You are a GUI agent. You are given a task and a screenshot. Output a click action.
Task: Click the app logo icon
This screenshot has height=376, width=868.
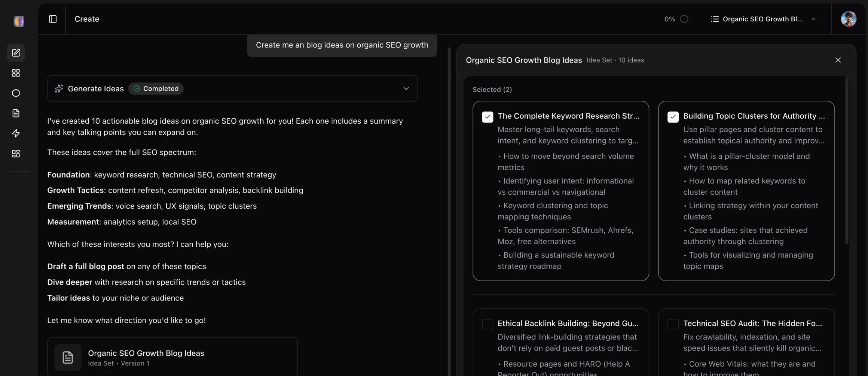[19, 21]
